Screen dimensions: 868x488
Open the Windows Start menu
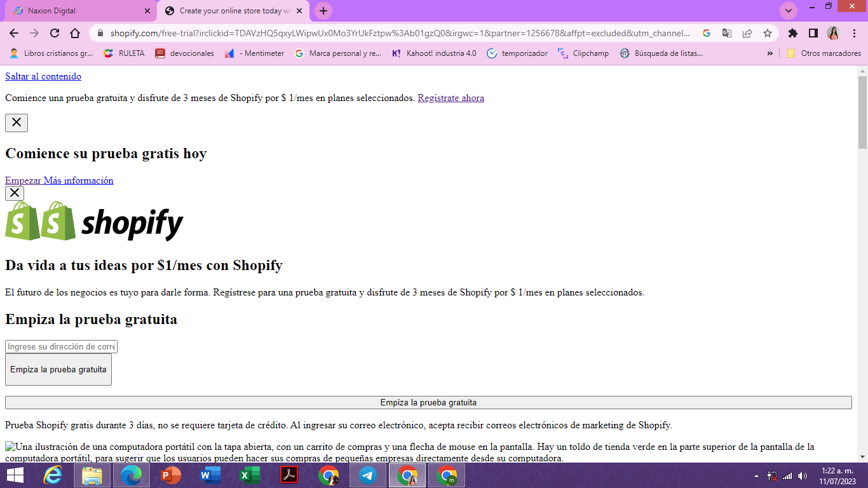15,475
